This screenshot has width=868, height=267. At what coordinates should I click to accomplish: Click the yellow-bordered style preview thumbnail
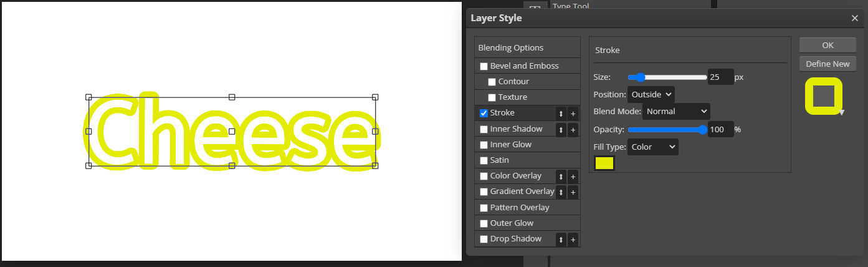click(824, 96)
